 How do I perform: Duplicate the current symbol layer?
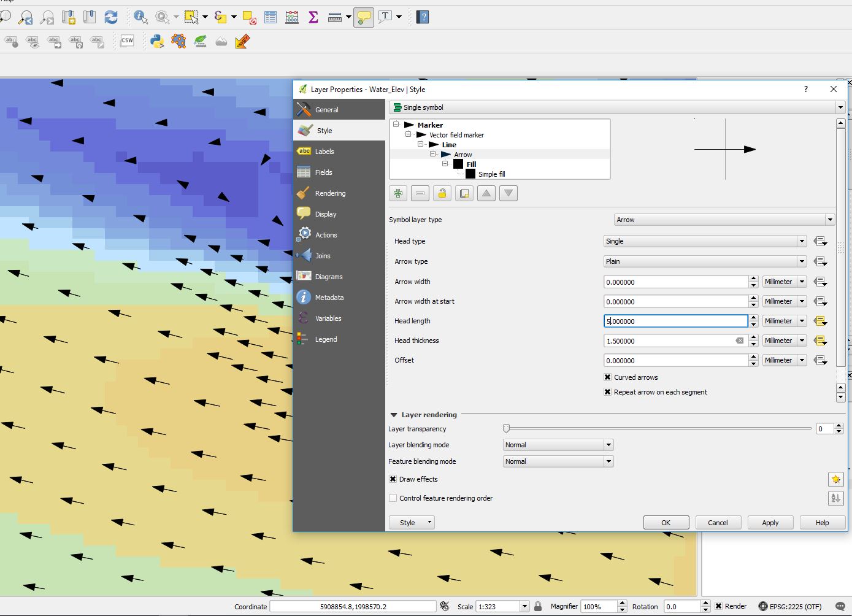(464, 193)
